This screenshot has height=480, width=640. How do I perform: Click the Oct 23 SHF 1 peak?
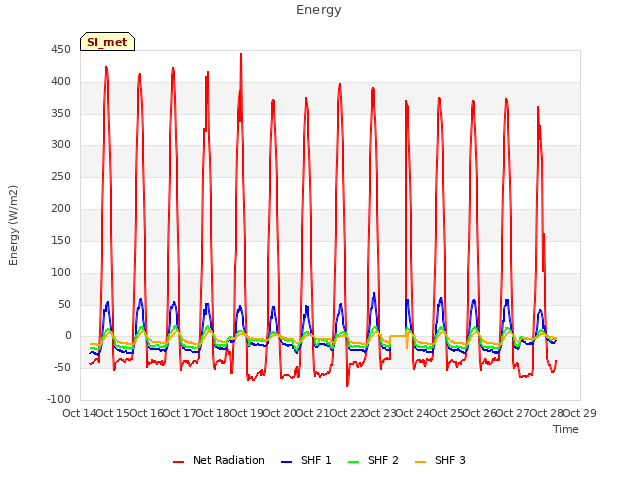[374, 293]
